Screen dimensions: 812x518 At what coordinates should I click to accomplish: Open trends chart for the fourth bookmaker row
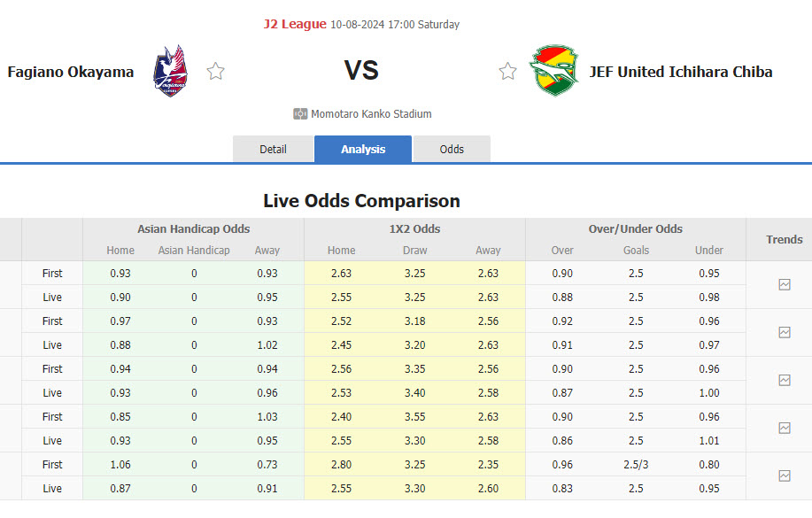784,429
